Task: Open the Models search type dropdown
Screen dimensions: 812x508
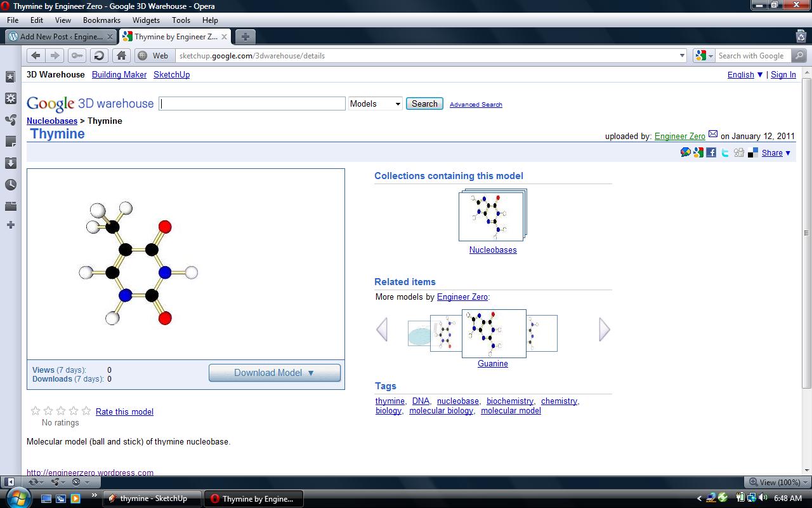Action: [x=375, y=104]
